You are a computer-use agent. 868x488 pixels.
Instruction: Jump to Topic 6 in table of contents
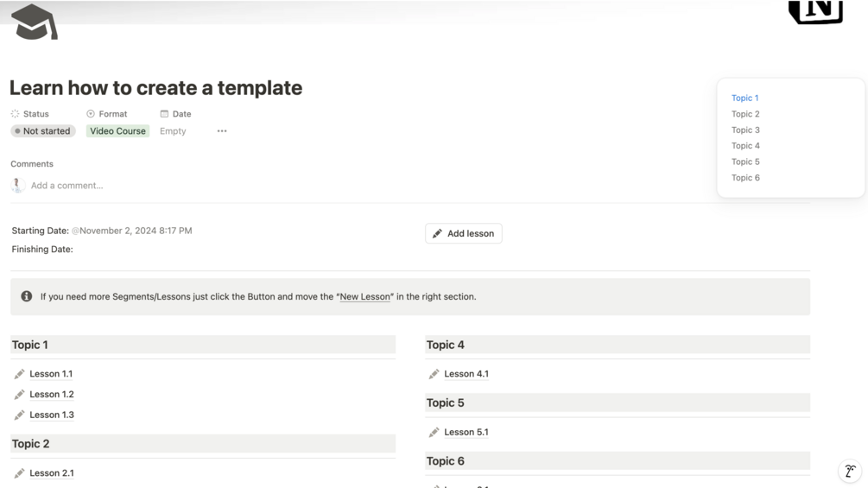pyautogui.click(x=745, y=178)
